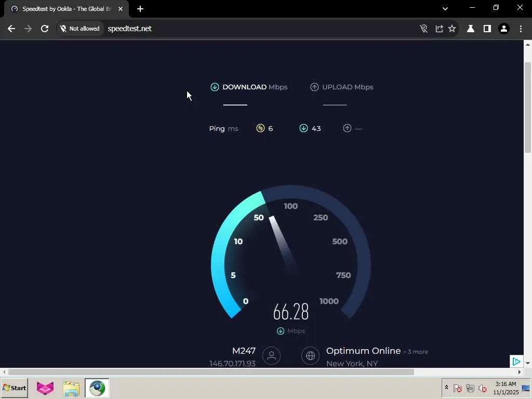Image resolution: width=532 pixels, height=399 pixels.
Task: Click the Chromium taskbar button
Action: [x=97, y=388]
